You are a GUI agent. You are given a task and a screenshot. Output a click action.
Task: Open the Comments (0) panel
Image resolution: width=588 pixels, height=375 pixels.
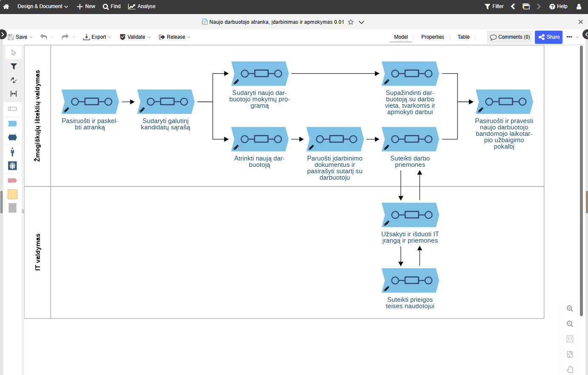[x=510, y=37]
